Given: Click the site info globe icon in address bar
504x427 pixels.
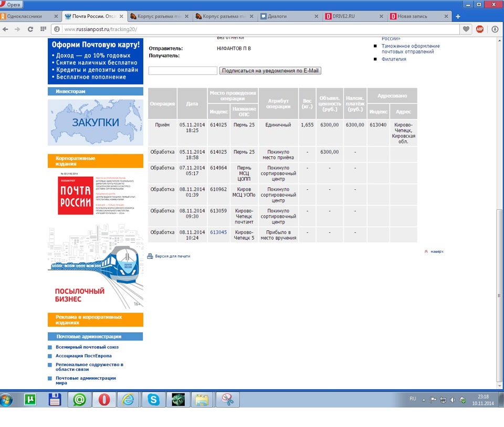Looking at the screenshot, I should (57, 29).
